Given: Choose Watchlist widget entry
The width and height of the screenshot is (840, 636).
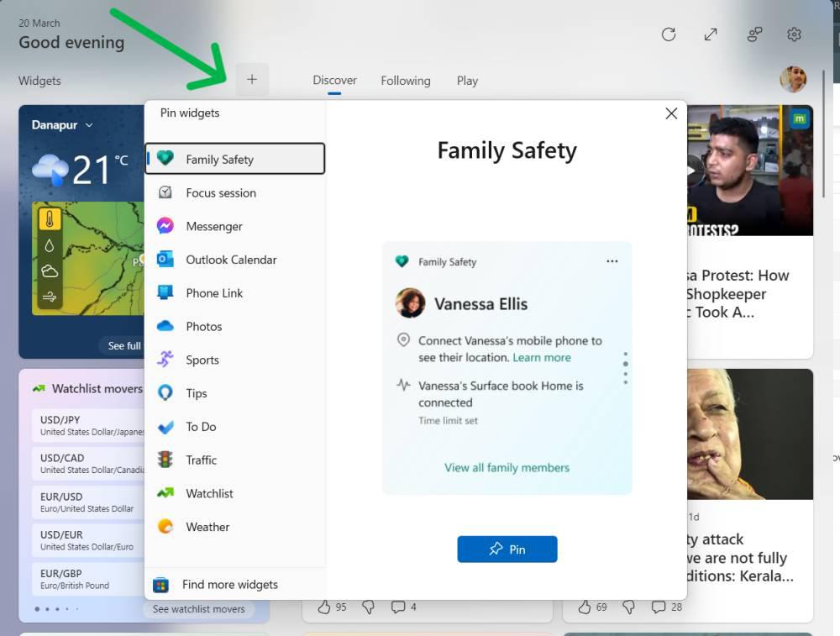Looking at the screenshot, I should pos(234,493).
